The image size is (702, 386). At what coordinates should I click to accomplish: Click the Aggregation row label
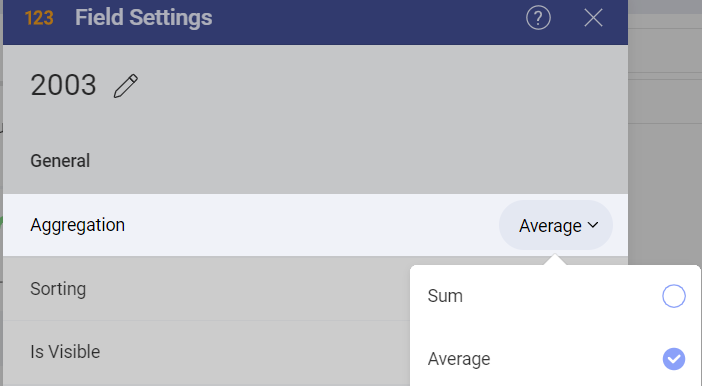[x=77, y=225]
